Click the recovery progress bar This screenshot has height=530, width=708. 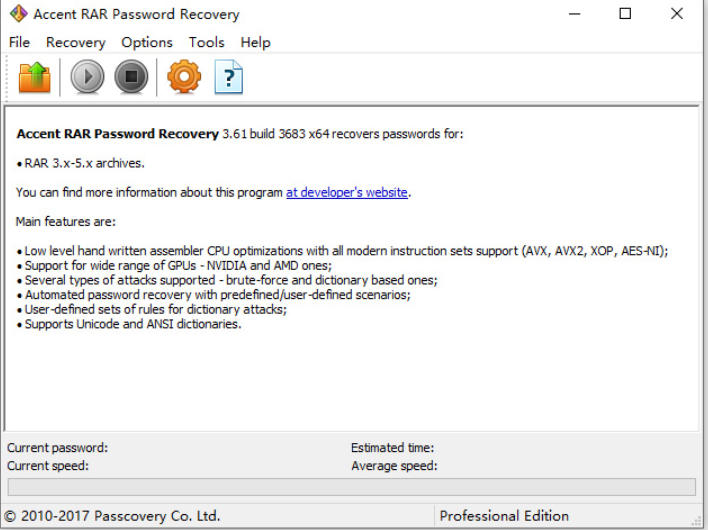pyautogui.click(x=351, y=487)
